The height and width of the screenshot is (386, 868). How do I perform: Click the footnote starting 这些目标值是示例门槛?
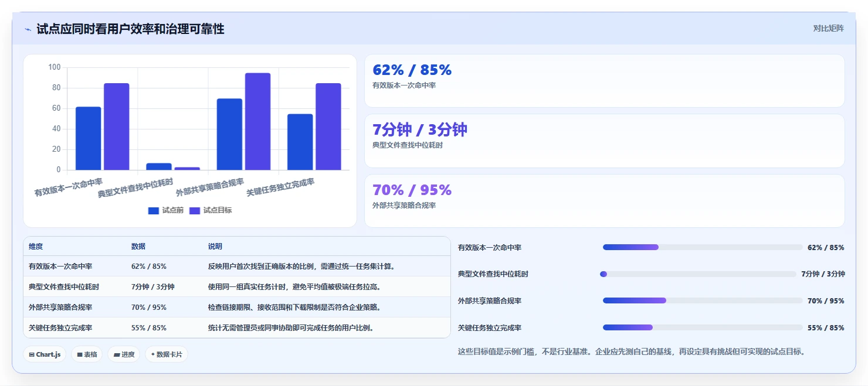(632, 352)
